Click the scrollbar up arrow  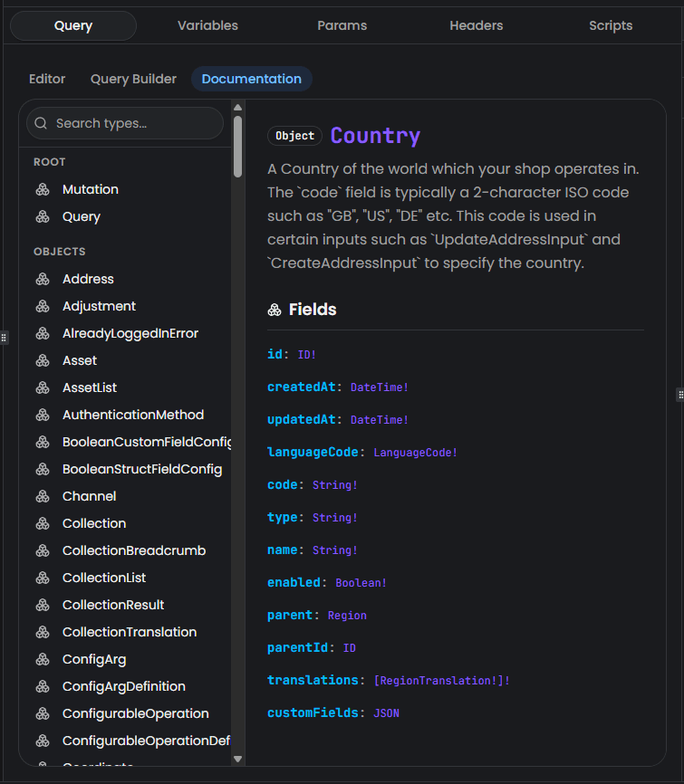[237, 108]
